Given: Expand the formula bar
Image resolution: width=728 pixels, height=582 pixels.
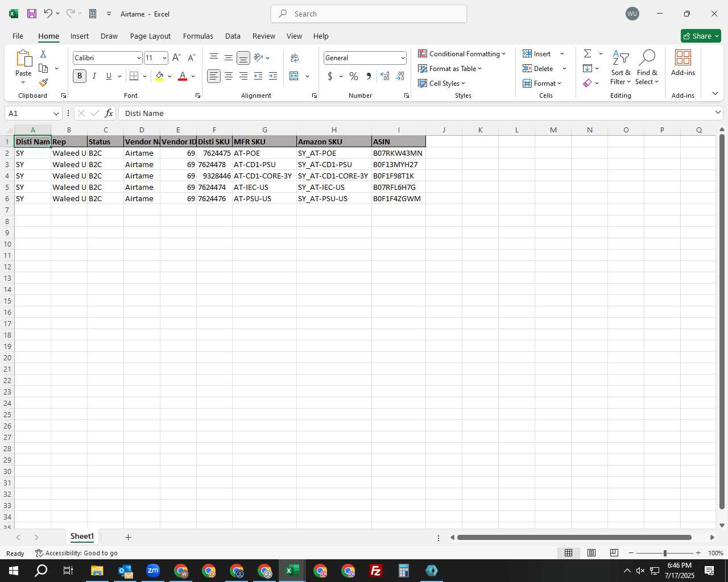Looking at the screenshot, I should (718, 113).
